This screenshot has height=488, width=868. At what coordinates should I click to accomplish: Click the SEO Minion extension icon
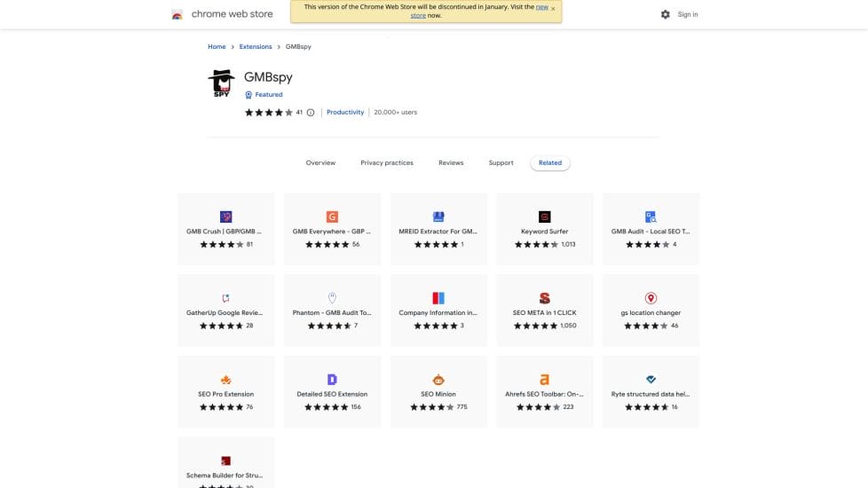(438, 380)
